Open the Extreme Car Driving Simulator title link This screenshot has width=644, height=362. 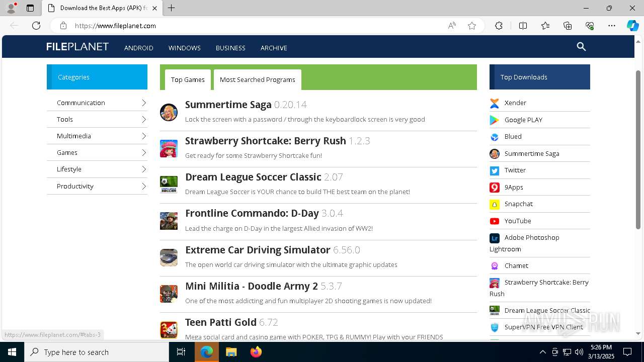[258, 250]
